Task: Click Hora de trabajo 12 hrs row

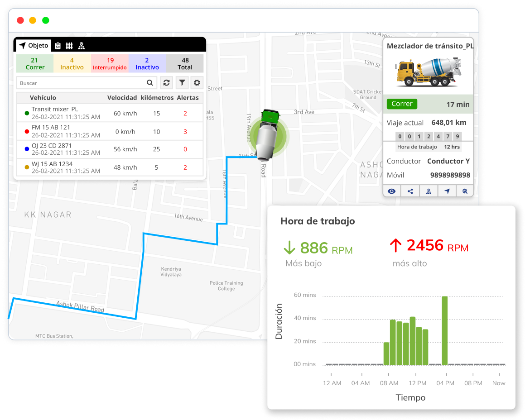Action: coord(428,147)
